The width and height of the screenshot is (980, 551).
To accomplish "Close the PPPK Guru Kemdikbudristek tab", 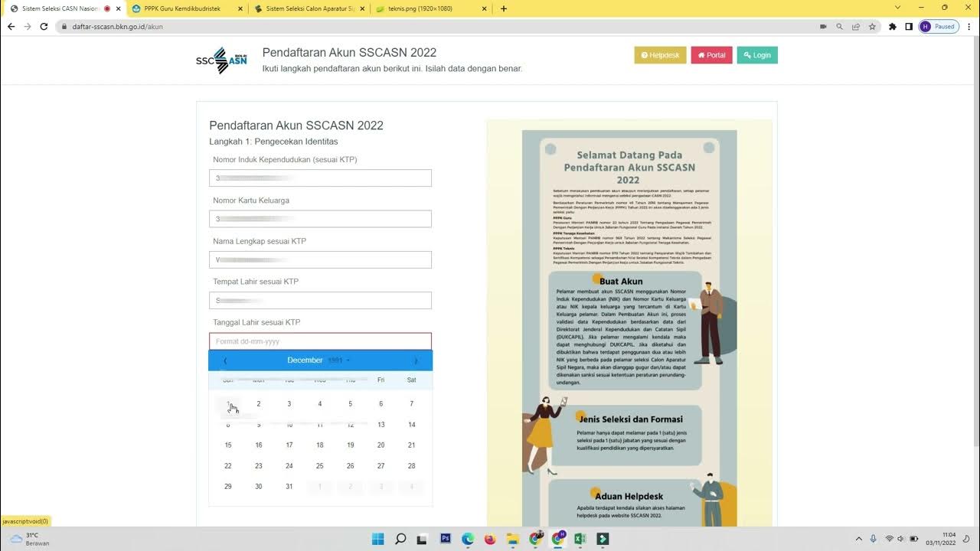I will (240, 8).
